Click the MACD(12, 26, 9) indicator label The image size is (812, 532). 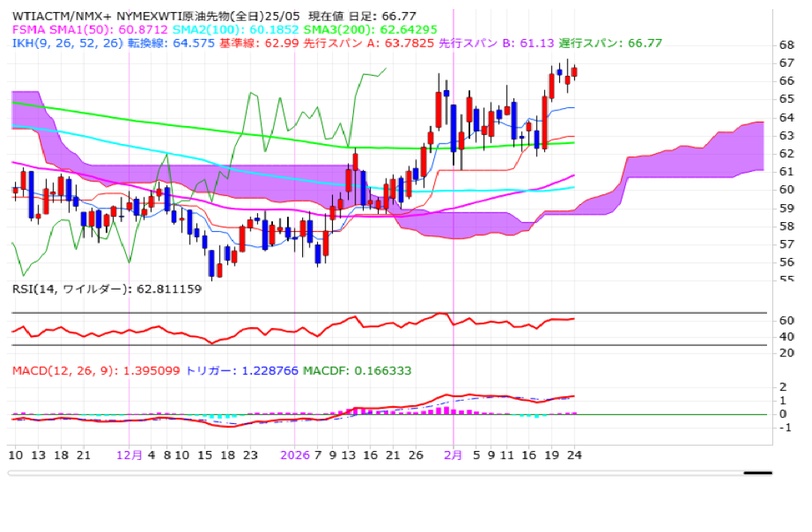[95, 371]
